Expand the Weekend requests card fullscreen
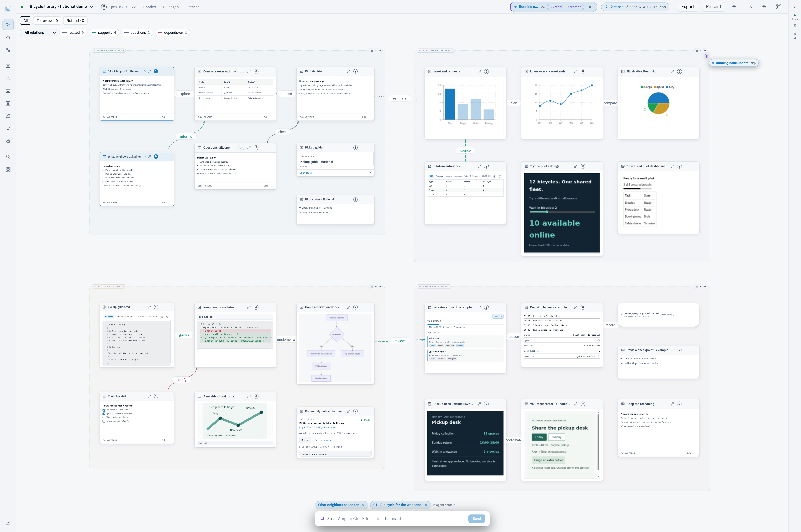This screenshot has width=801, height=532. [479, 72]
